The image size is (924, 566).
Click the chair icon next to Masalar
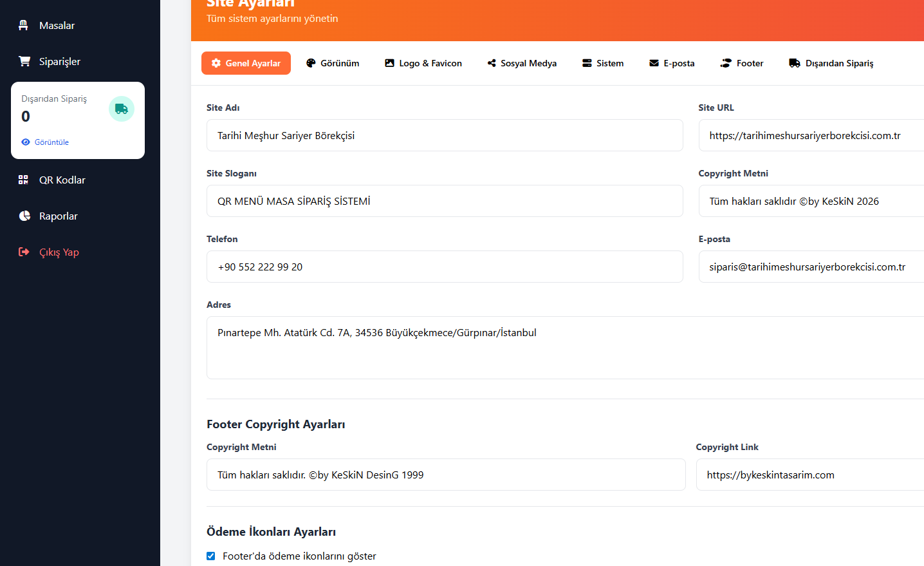coord(24,25)
